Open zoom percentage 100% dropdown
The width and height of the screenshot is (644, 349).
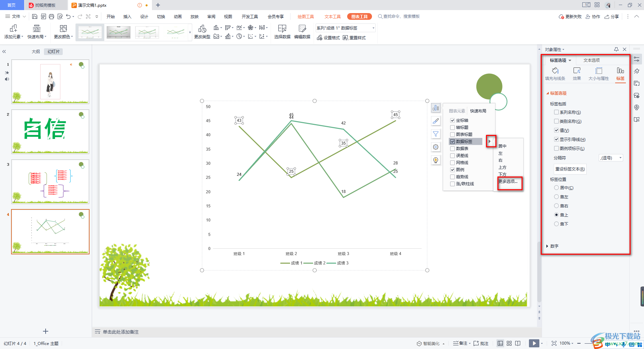566,343
